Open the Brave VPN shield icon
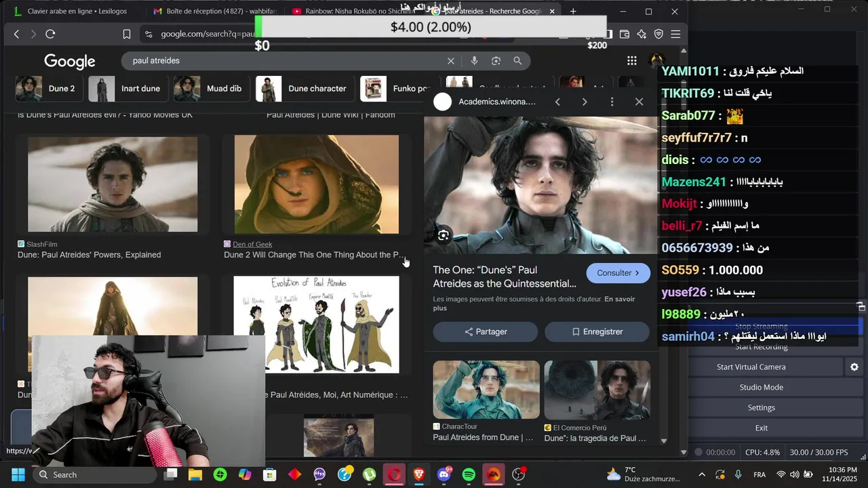The image size is (868, 488). [x=658, y=34]
